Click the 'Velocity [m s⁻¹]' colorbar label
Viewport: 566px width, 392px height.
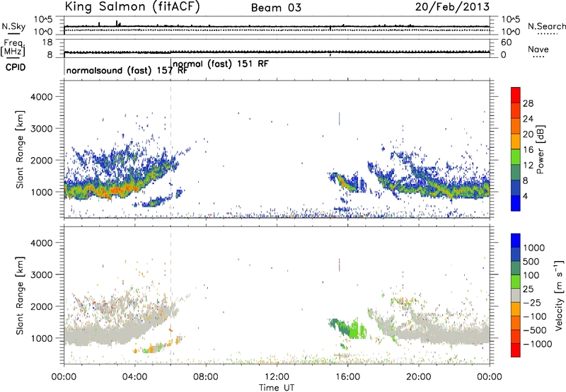point(559,294)
